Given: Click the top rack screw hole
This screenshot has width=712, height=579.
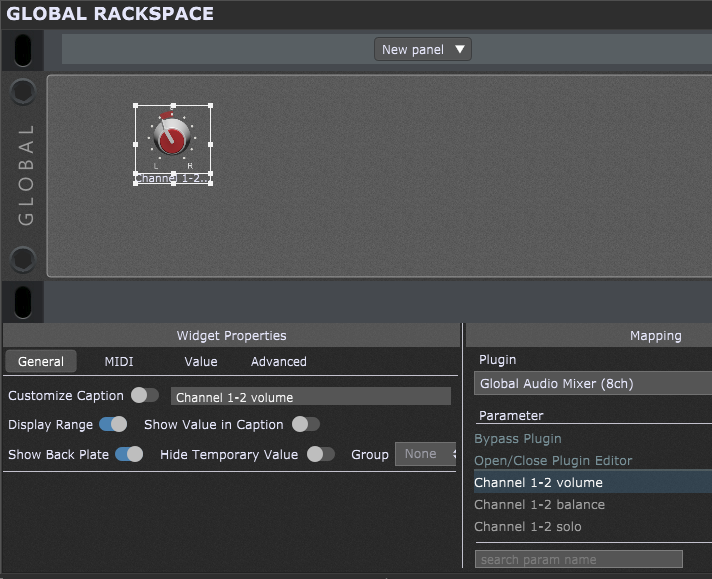Looking at the screenshot, I should click(23, 48).
